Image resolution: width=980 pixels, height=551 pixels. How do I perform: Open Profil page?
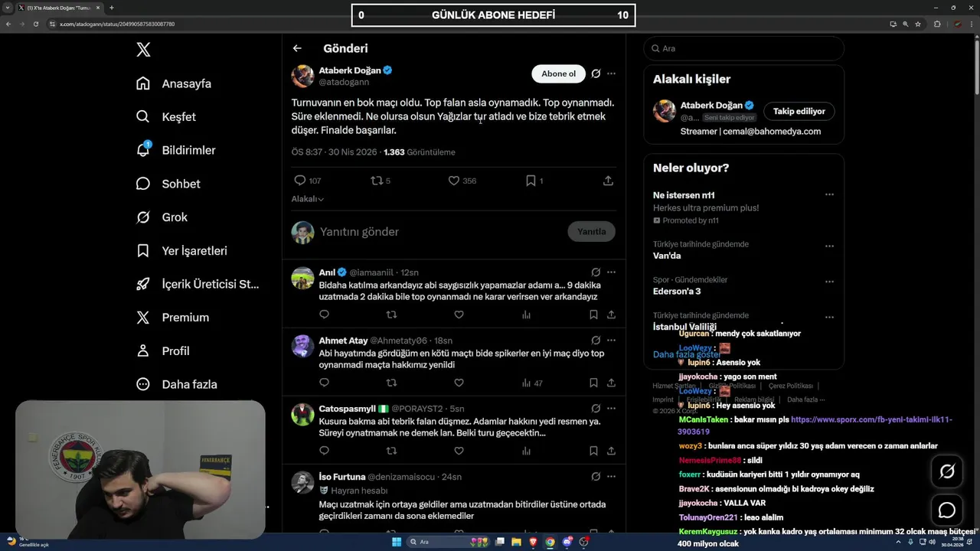click(162, 350)
